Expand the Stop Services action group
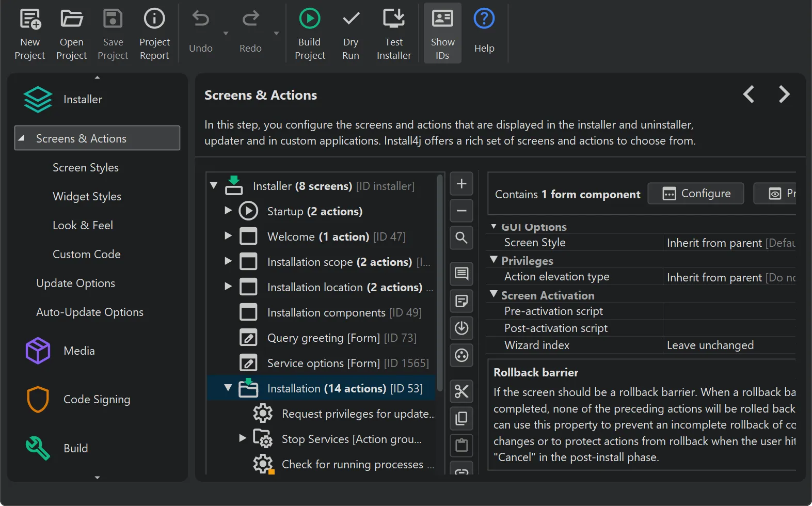 [x=243, y=438]
